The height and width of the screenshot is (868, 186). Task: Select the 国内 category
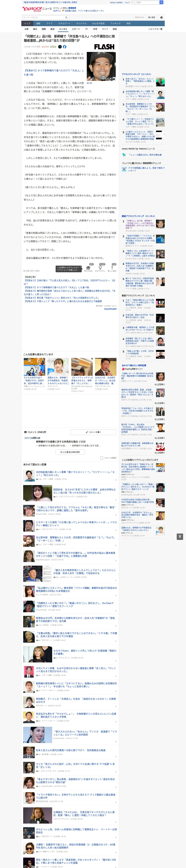(35, 29)
